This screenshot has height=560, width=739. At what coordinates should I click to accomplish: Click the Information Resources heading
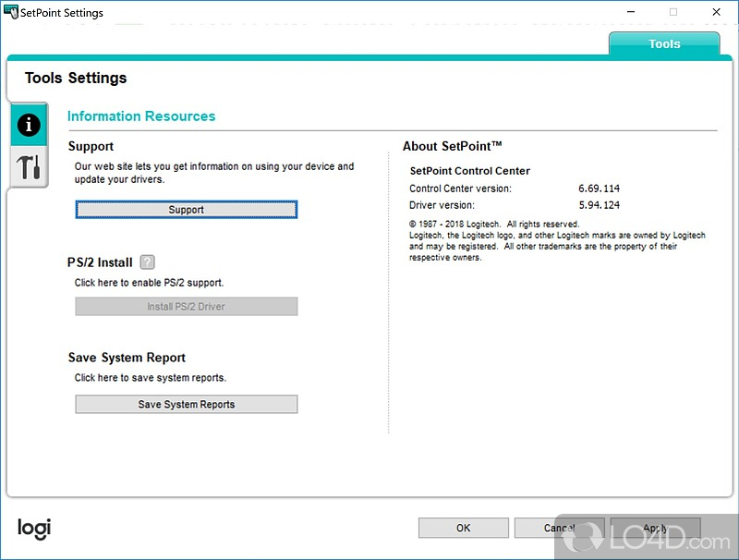141,116
